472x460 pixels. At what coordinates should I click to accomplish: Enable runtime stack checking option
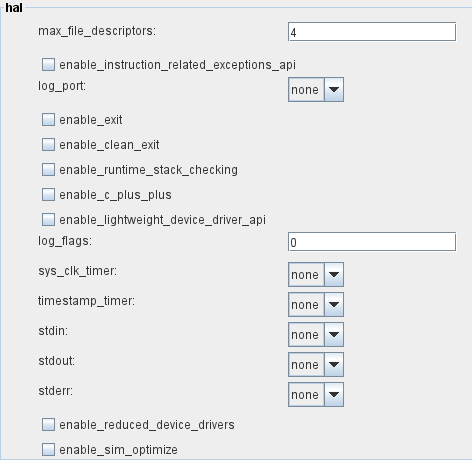click(48, 169)
